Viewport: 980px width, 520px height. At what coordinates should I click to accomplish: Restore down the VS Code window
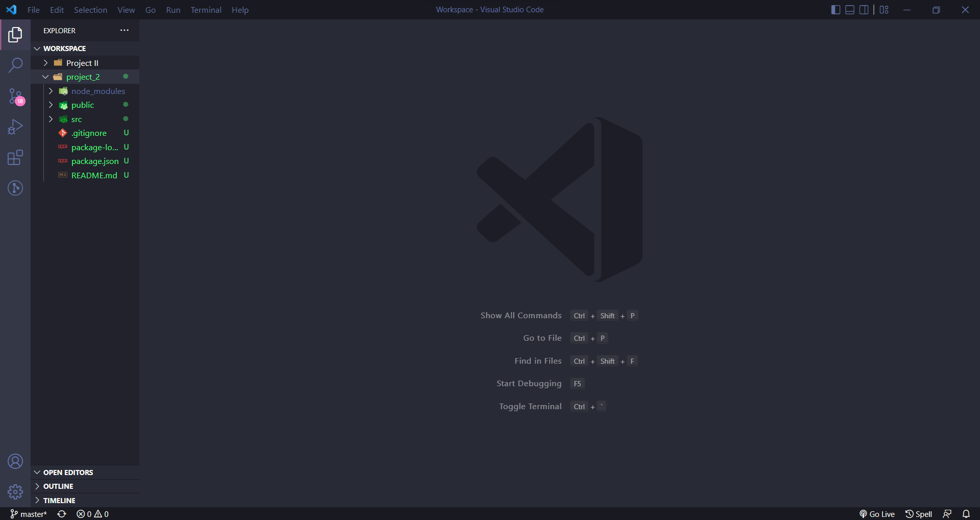tap(936, 10)
